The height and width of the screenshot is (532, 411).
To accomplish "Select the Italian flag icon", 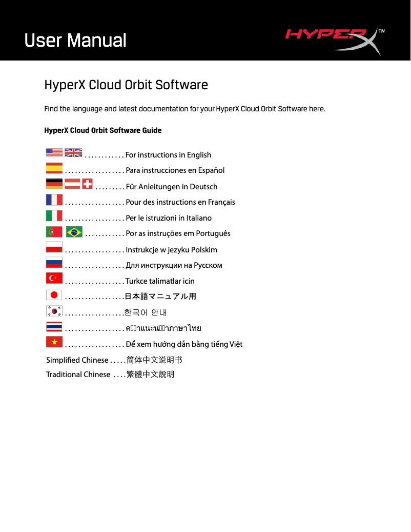I will coord(54,214).
